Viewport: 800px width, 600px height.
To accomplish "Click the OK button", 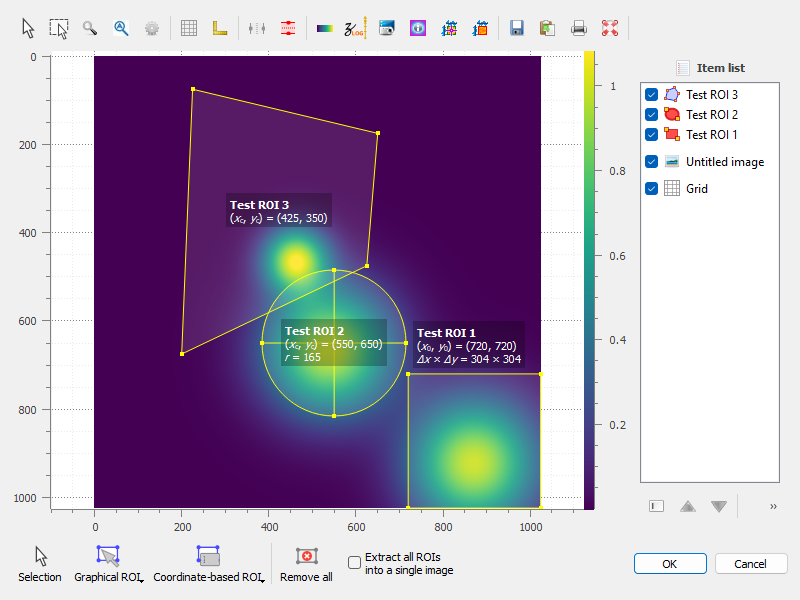I will coord(670,564).
